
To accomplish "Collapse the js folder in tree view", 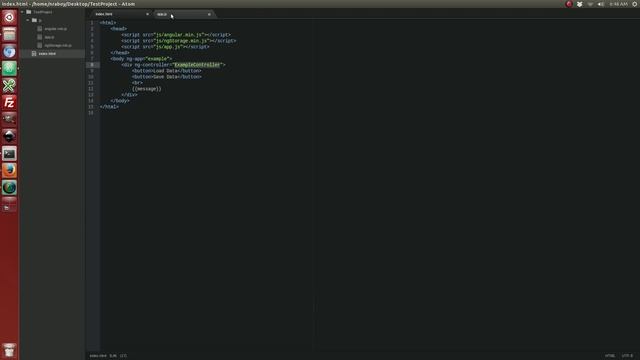I will [28, 20].
